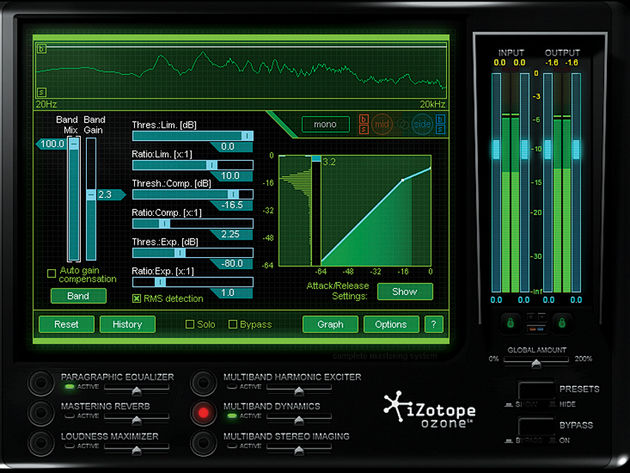Toggle Loudness Maximizer ACTIVE indicator

pos(70,446)
